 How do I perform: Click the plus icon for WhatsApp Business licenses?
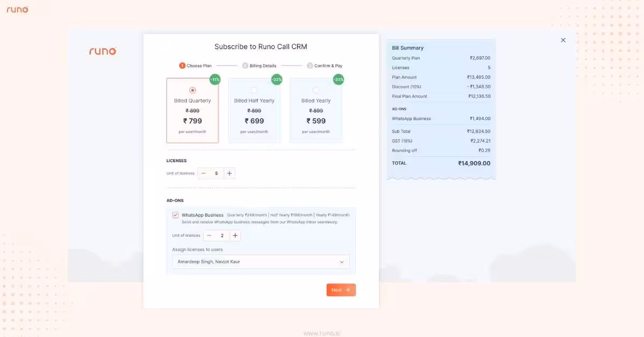[x=235, y=235]
